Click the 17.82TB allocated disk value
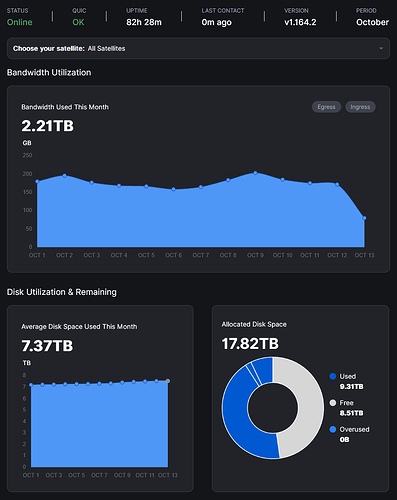The height and width of the screenshot is (500, 397). point(250,344)
